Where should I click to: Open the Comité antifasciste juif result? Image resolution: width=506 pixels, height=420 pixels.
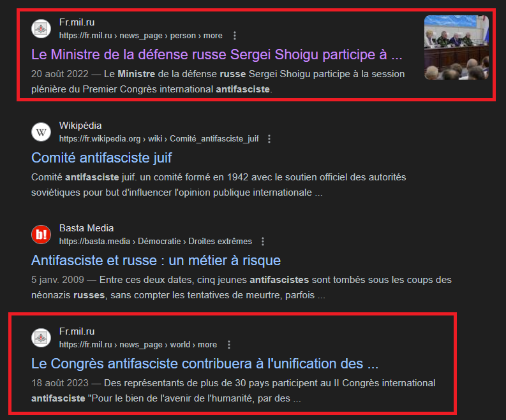click(x=101, y=158)
